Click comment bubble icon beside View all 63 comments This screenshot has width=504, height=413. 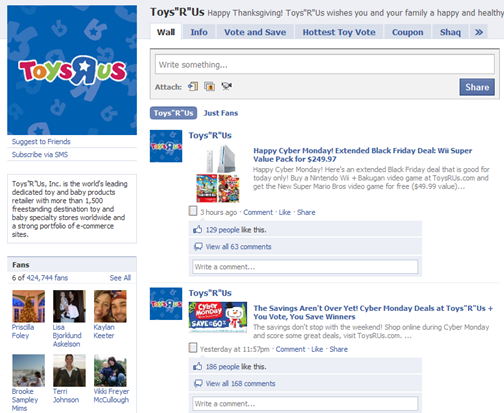[x=198, y=247]
